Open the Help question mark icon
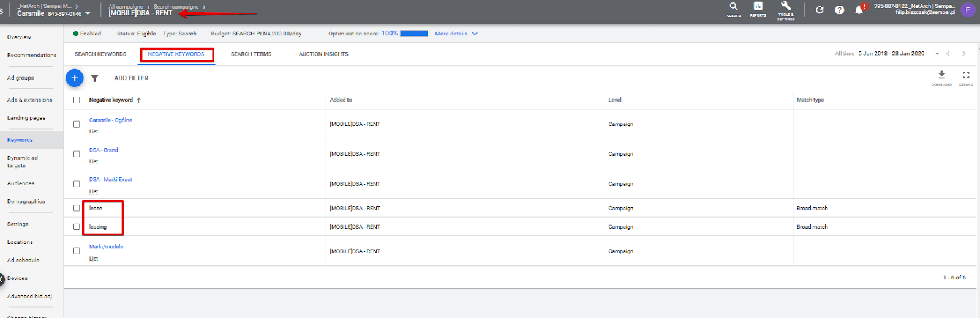Viewport: 980px width, 318px height. point(840,10)
